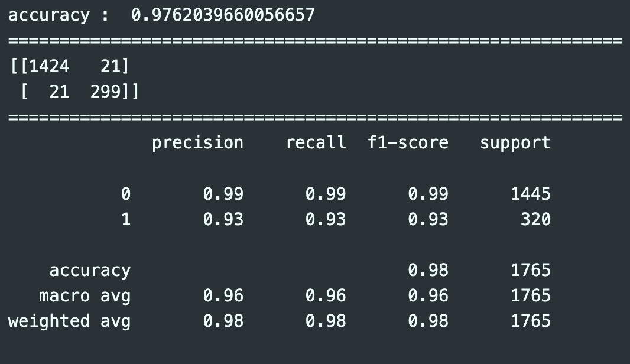The height and width of the screenshot is (364, 630).
Task: Click the recall column header
Action: click(x=316, y=142)
